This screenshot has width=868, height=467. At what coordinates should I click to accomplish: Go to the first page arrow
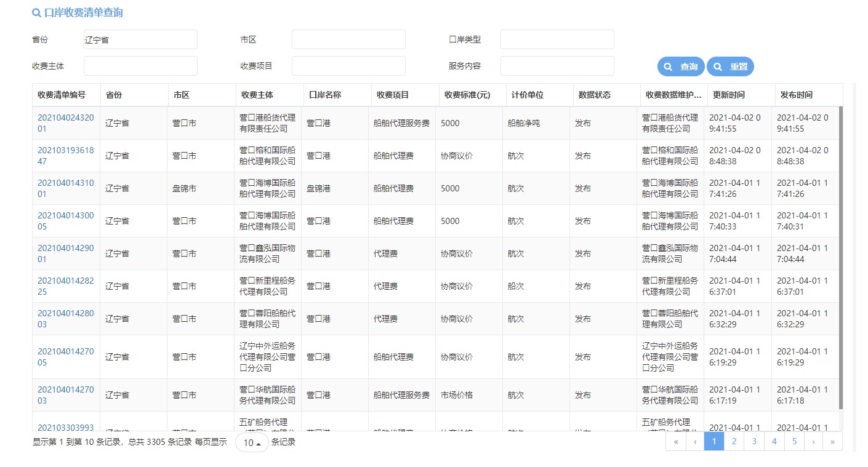676,441
